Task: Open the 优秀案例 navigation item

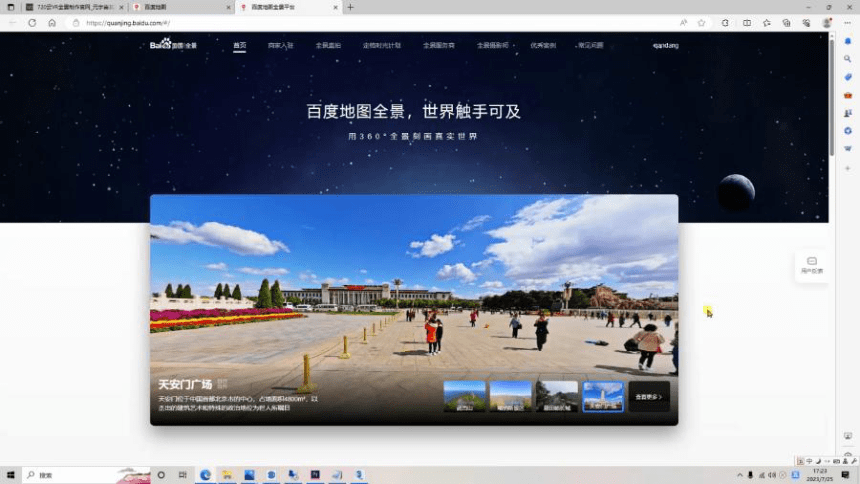Action: (x=543, y=46)
